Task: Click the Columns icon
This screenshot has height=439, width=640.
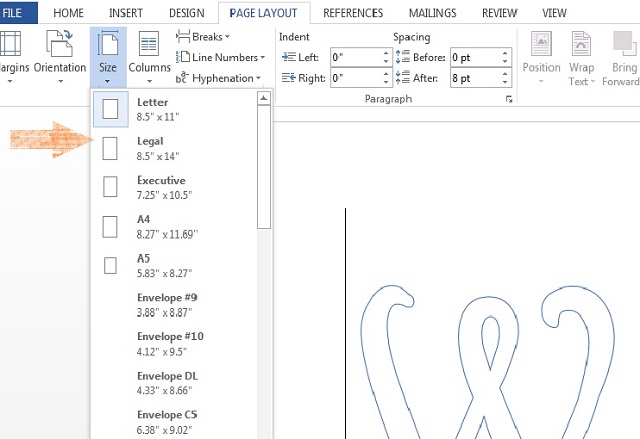Action: (x=149, y=43)
